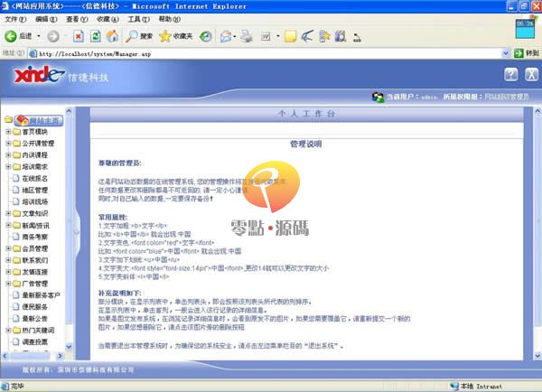This screenshot has height=392, width=542.
Task: Click the tree panel scroll-up arrow
Action: (x=69, y=111)
